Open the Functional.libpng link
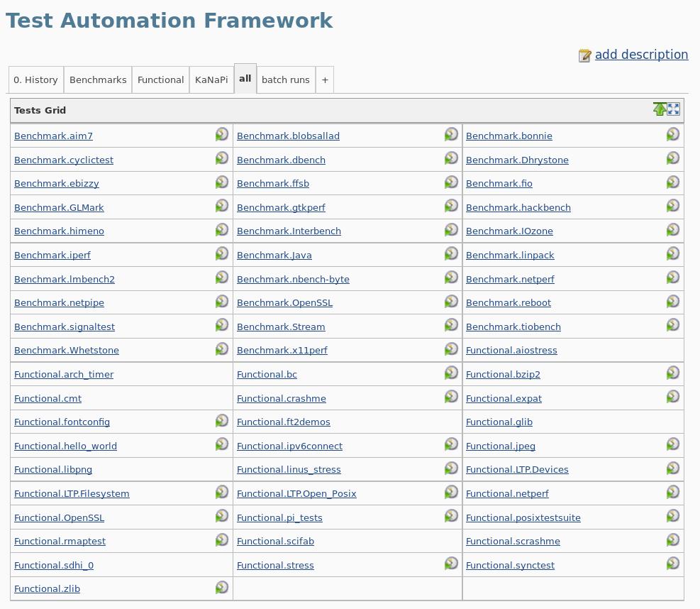The width and height of the screenshot is (700, 609). tap(53, 470)
